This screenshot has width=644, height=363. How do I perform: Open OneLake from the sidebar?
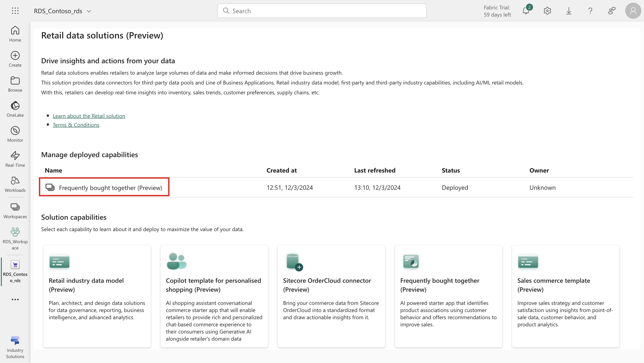[15, 109]
